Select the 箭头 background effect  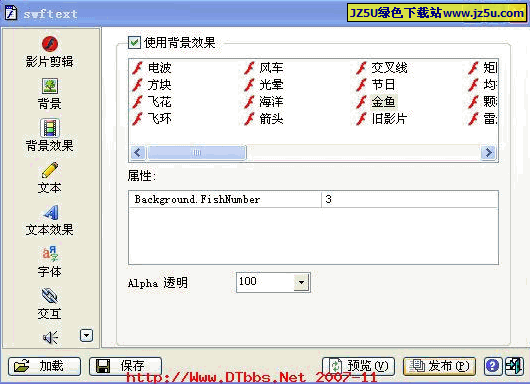tap(271, 119)
